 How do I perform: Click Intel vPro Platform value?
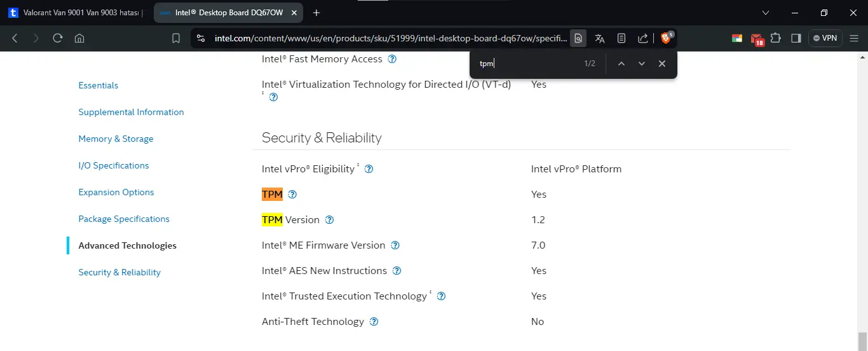pos(576,169)
